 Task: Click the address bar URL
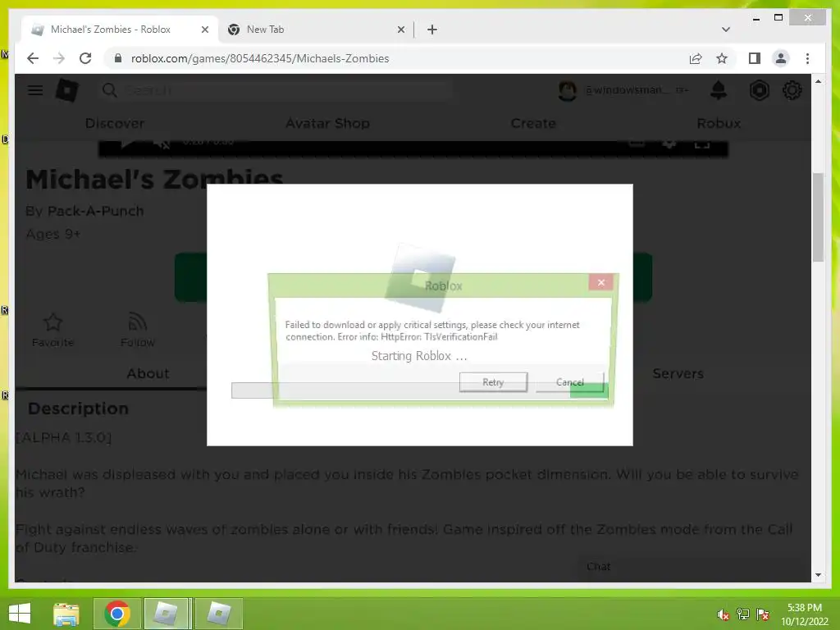260,58
